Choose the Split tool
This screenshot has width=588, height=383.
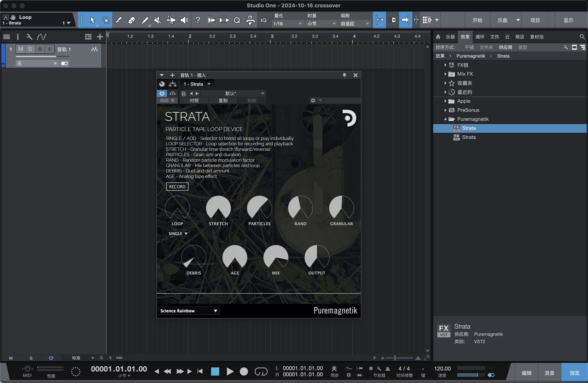pos(119,20)
